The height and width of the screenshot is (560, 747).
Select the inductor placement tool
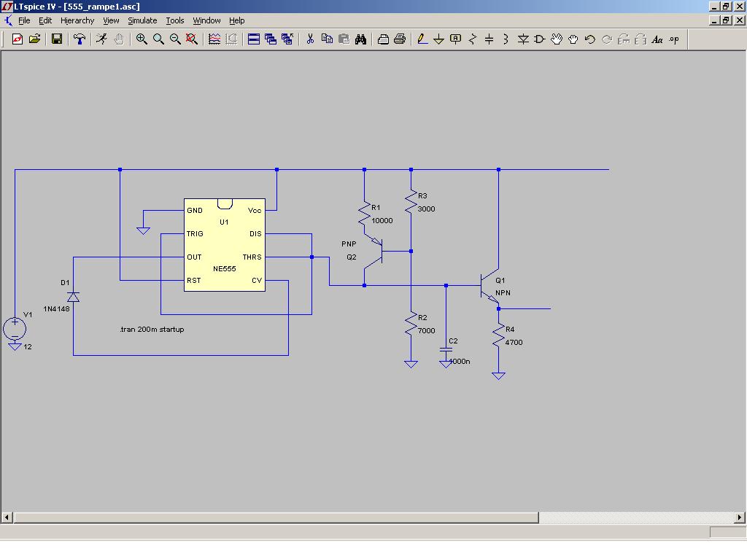[506, 39]
